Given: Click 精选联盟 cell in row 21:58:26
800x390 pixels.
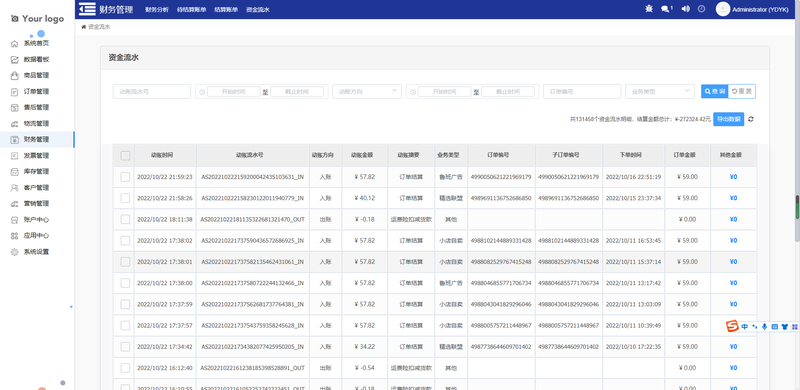Looking at the screenshot, I should 451,198.
